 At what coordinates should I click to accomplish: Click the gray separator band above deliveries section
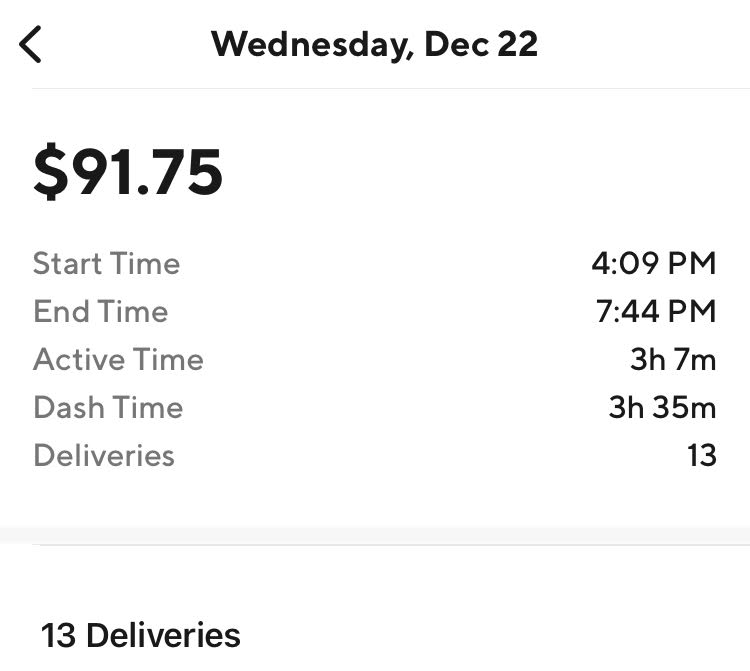375,535
